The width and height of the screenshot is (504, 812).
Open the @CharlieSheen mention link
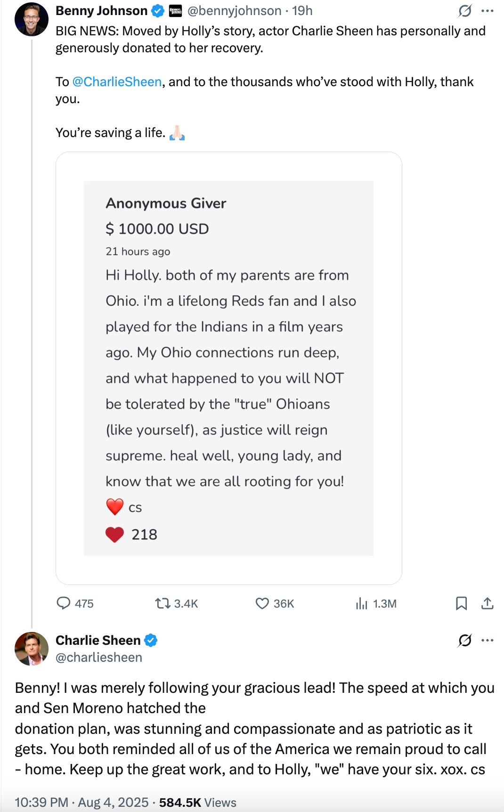[x=117, y=82]
